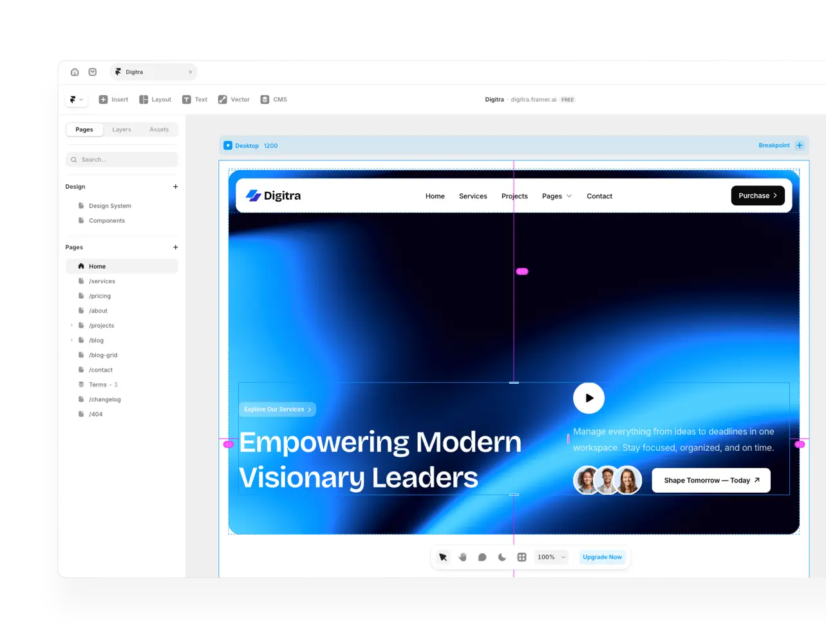Viewport: 826px width, 644px height.
Task: Click the black Purchase button
Action: [x=758, y=196]
